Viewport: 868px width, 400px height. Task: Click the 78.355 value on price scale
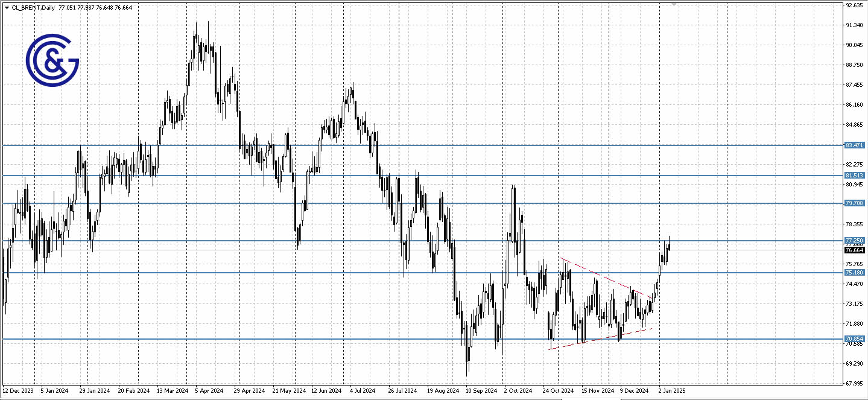854,224
